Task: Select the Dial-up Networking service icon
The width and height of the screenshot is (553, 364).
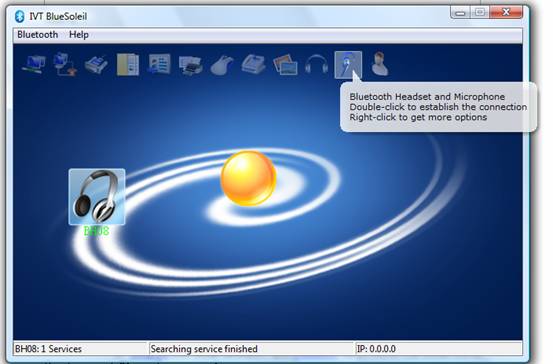Action: (65, 65)
